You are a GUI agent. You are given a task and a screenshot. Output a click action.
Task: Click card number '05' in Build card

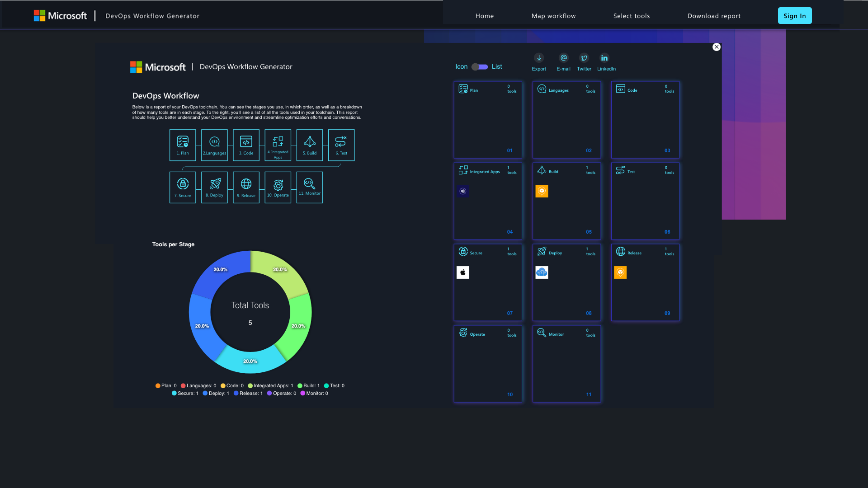coord(589,232)
